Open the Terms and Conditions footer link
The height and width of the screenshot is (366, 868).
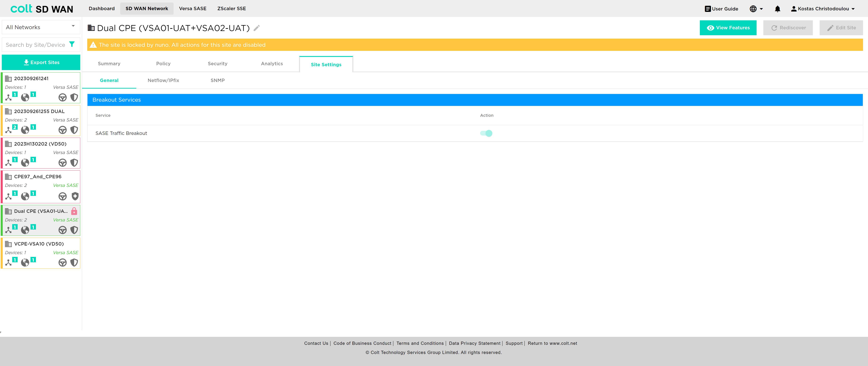coord(420,343)
